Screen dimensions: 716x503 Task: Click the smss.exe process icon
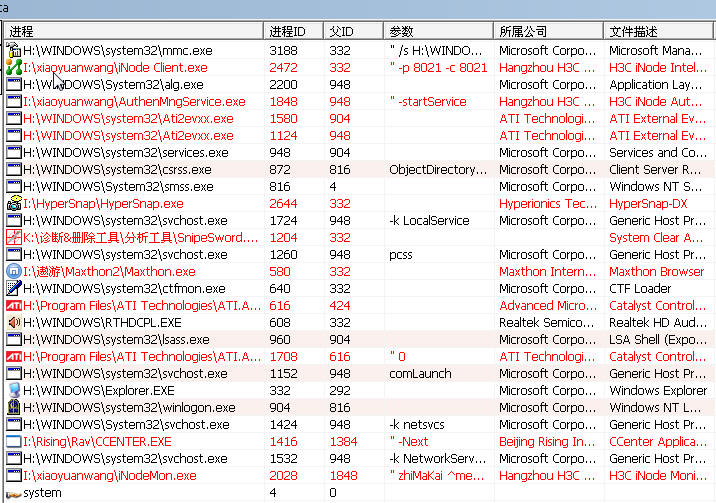tap(14, 187)
